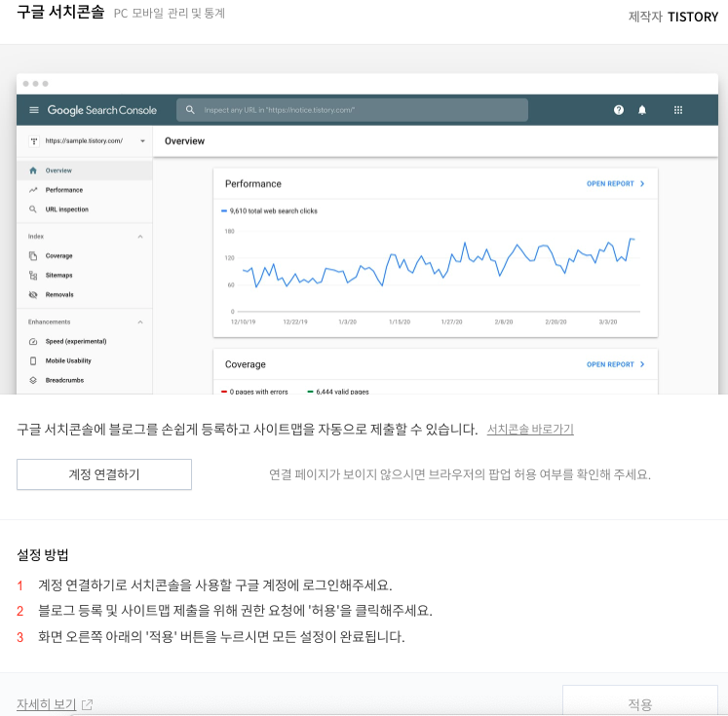This screenshot has height=716, width=728.
Task: Select Overview in the sidebar
Action: [84, 170]
